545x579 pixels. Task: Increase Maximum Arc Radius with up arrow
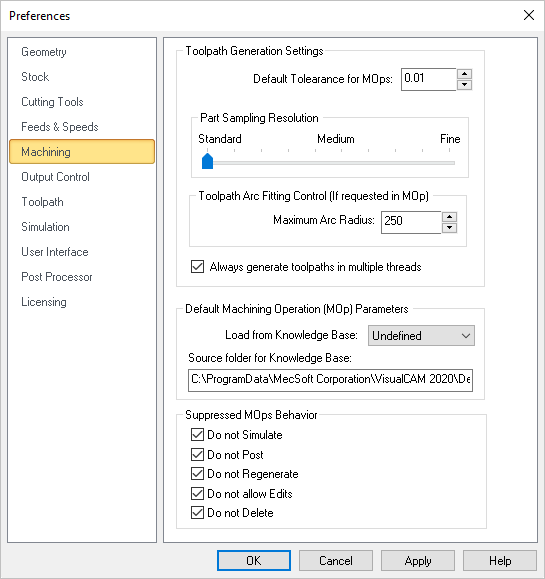pos(449,217)
